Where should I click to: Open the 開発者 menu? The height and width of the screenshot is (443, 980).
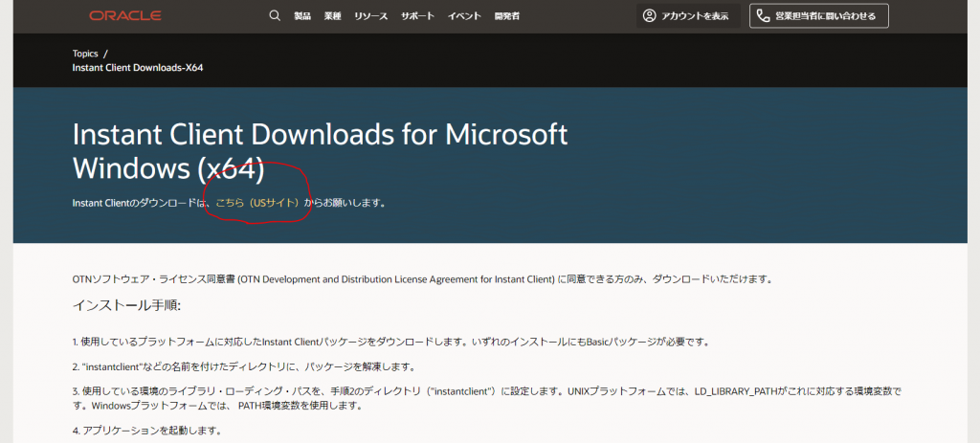(507, 16)
